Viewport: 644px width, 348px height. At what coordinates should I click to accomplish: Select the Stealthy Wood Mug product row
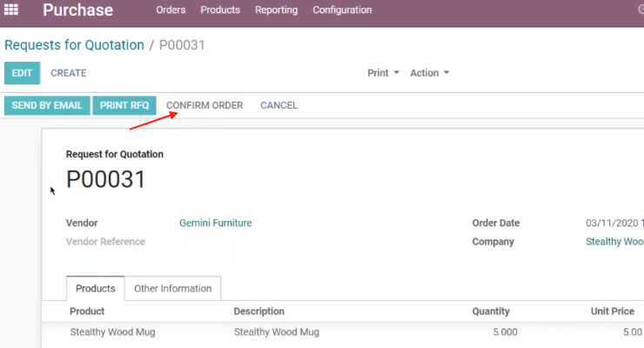coord(343,332)
